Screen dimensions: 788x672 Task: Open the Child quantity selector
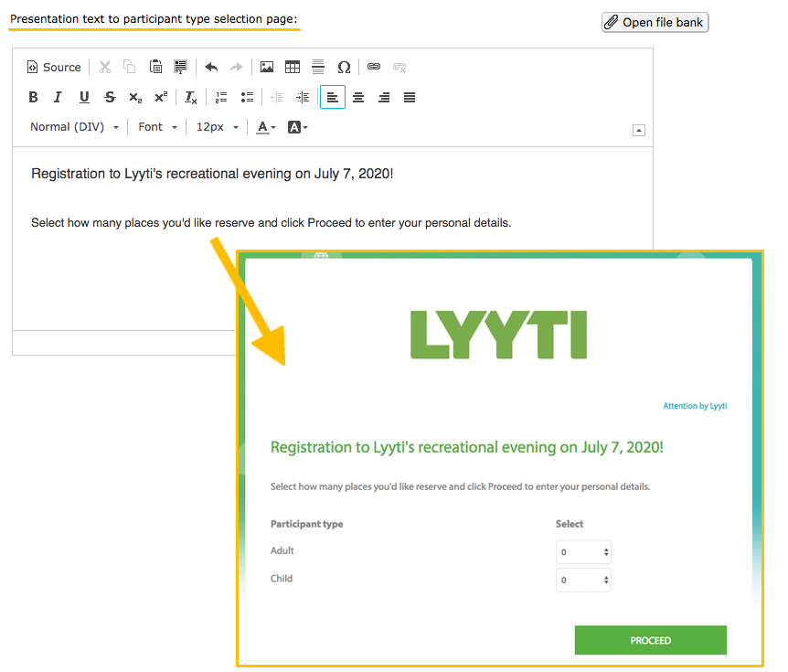pyautogui.click(x=583, y=580)
